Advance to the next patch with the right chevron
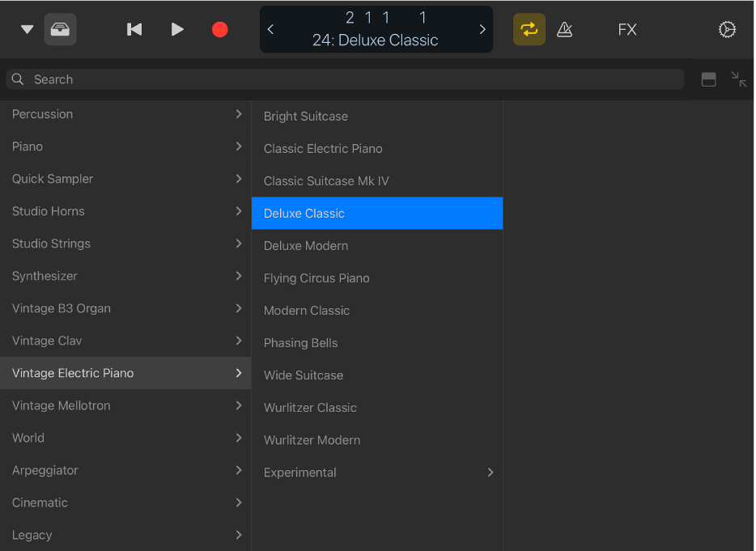Viewport: 756px width, 551px height. (x=482, y=28)
